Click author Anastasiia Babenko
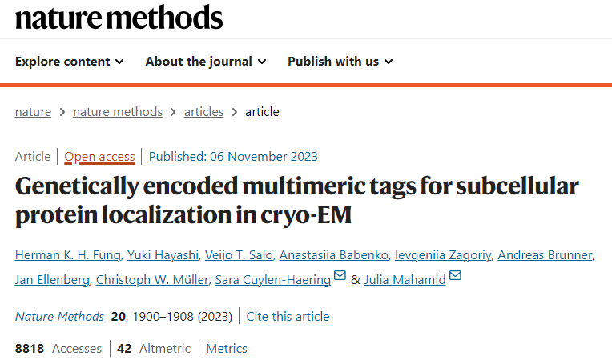The width and height of the screenshot is (612, 364). 334,255
